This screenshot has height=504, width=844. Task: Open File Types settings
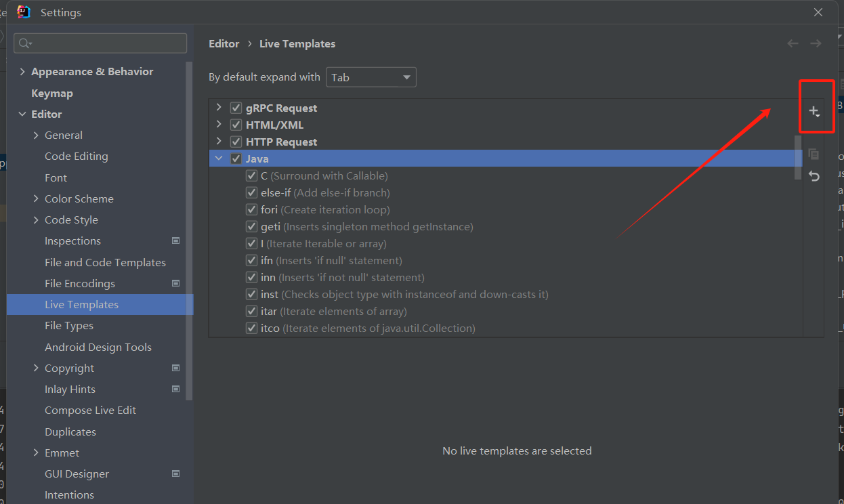(69, 326)
